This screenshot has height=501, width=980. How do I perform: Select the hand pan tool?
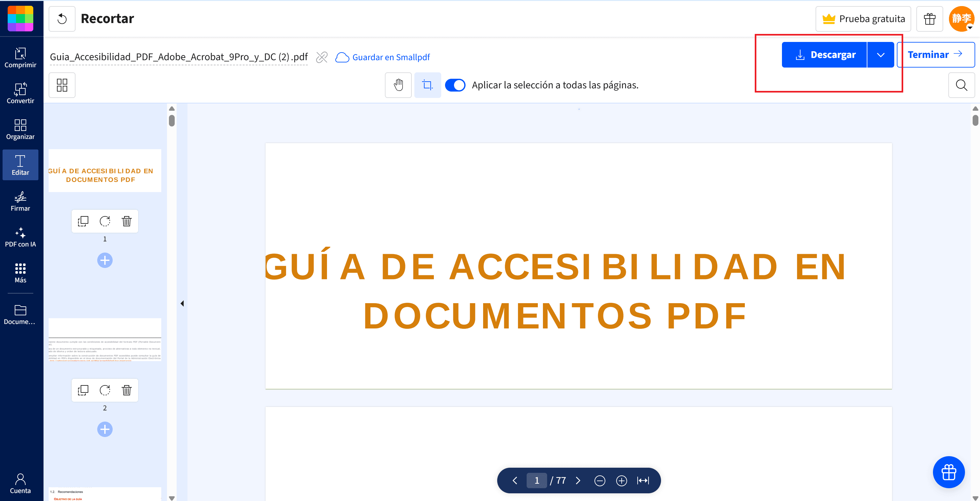pos(398,85)
